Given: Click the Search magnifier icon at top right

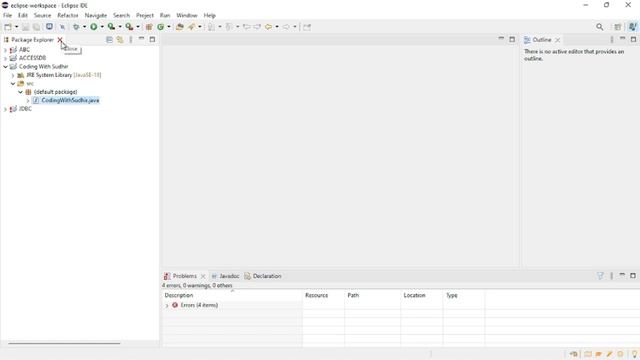Looking at the screenshot, I should [599, 27].
